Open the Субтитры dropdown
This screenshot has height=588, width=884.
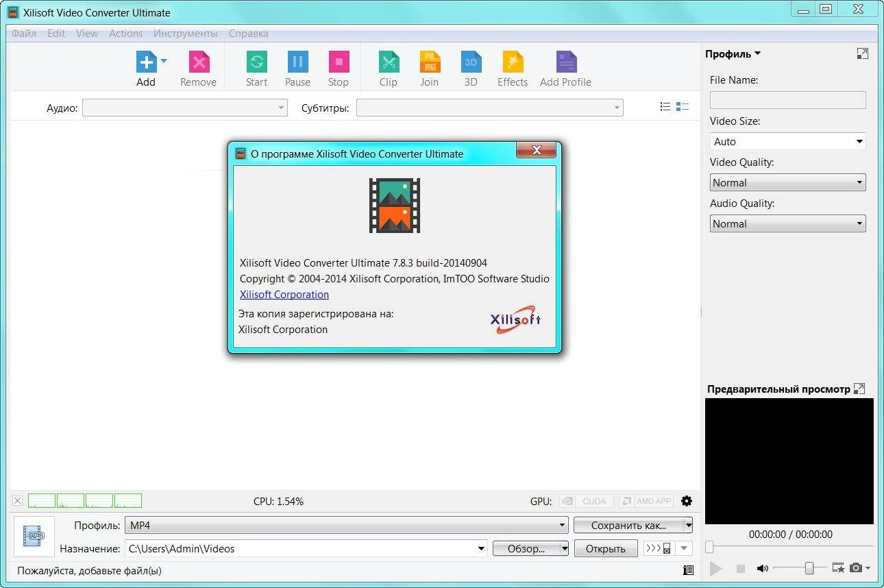[x=490, y=108]
